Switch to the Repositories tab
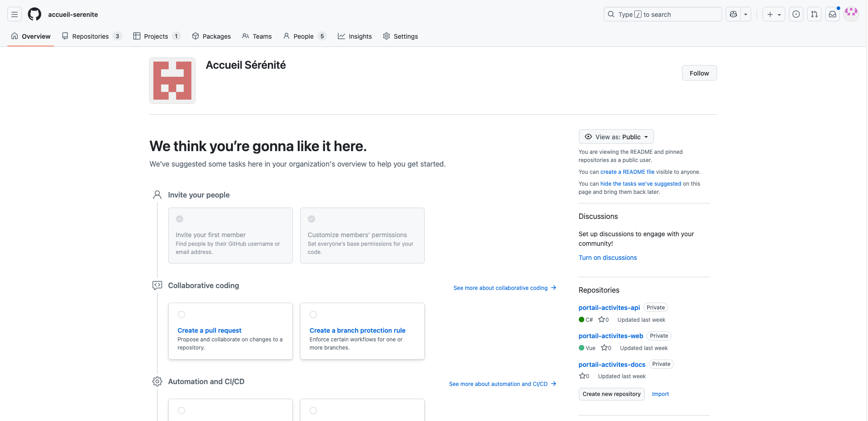Viewport: 868px width, 421px height. [x=90, y=36]
